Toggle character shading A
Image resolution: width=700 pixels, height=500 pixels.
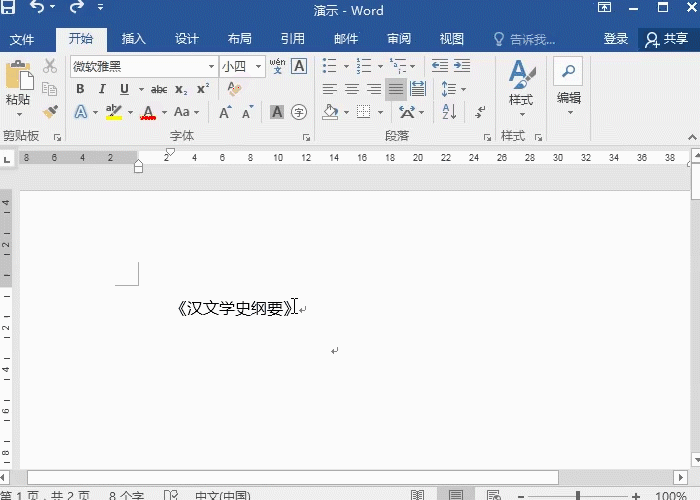point(277,112)
